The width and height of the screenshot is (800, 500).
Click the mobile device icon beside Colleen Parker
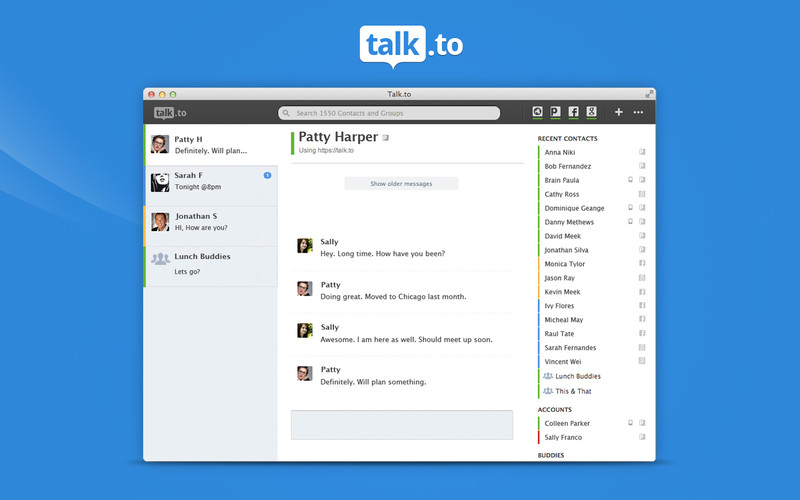(630, 423)
